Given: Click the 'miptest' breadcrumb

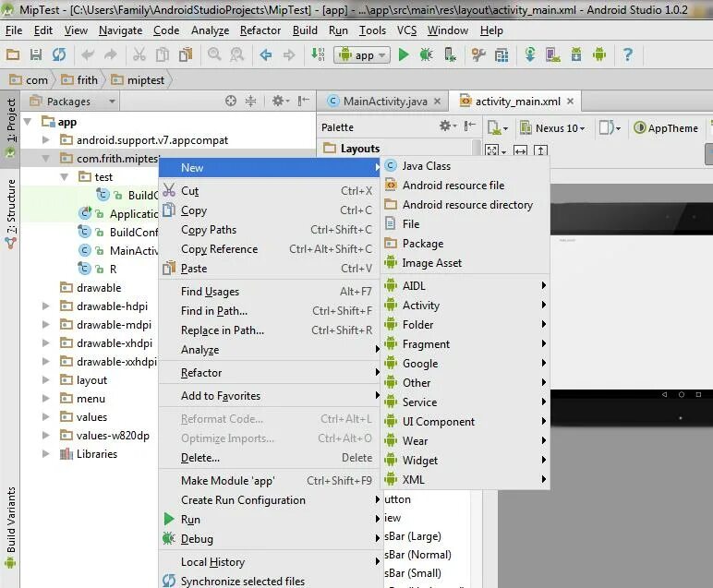Looking at the screenshot, I should [138, 80].
